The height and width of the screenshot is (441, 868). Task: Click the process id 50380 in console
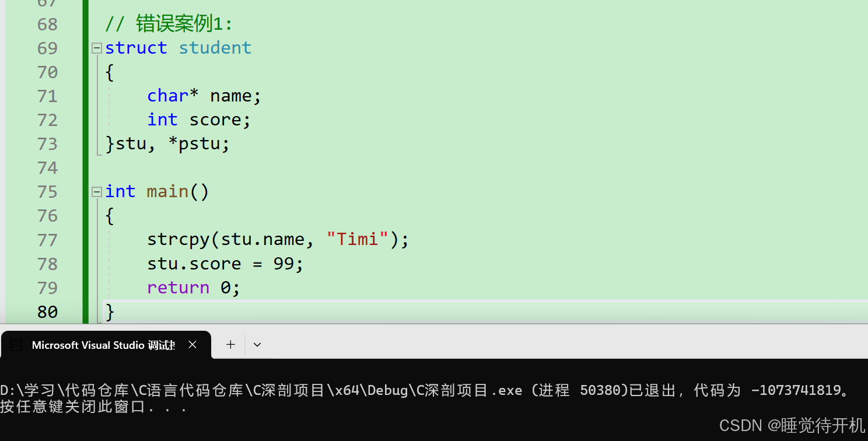[601, 390]
